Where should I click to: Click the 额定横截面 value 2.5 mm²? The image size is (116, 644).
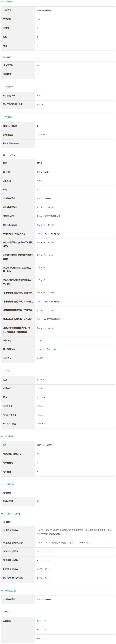pyautogui.click(x=41, y=135)
